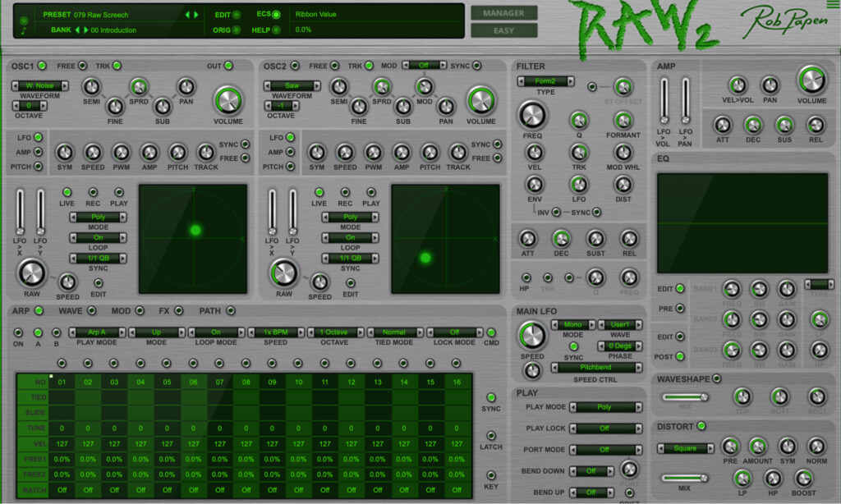
Task: Click the Amp Vel>Vol knob
Action: tap(738, 85)
